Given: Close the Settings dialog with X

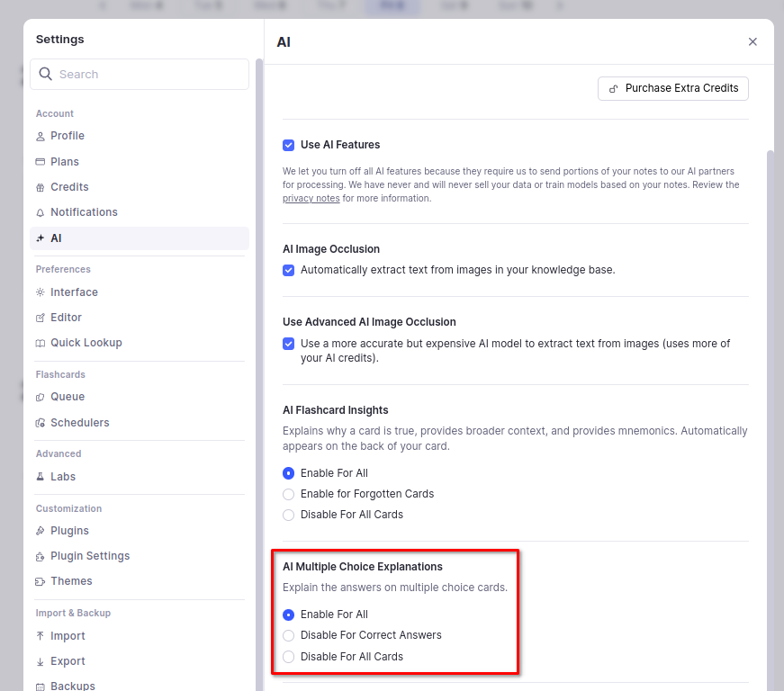Looking at the screenshot, I should (752, 42).
